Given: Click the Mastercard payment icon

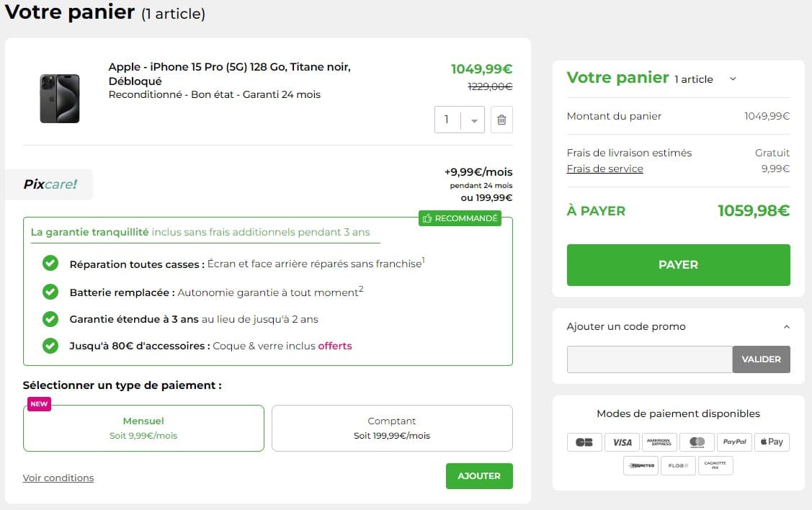Looking at the screenshot, I should (697, 442).
